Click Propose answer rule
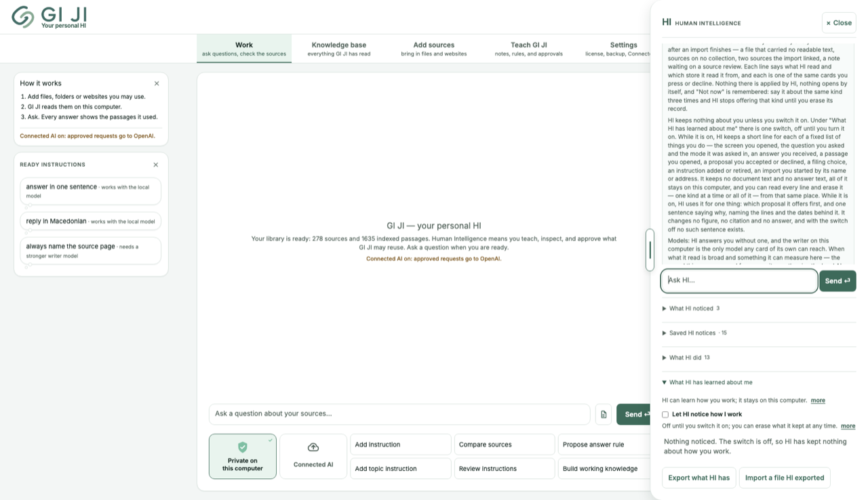 (605, 444)
